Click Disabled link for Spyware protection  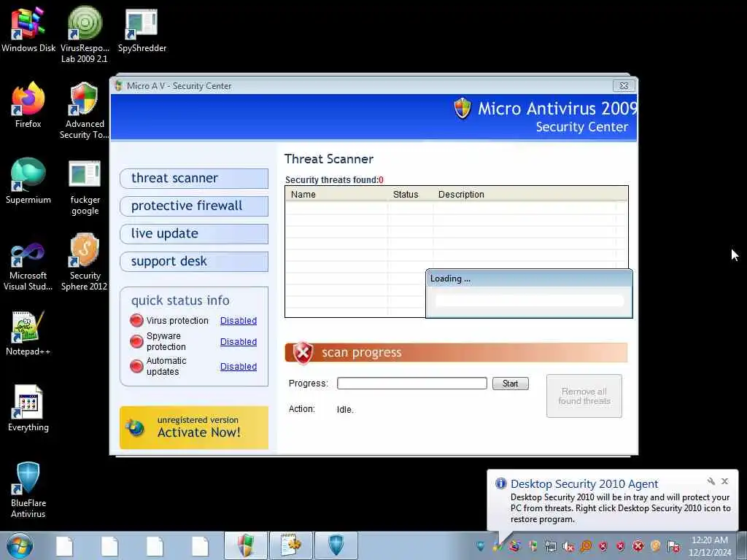[239, 341]
